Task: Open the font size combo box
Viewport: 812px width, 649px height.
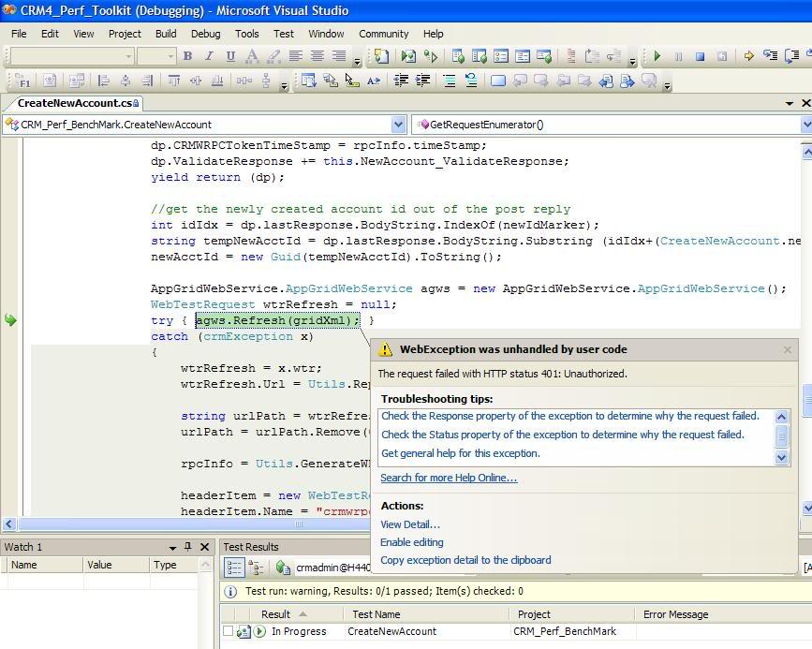Action: 157,56
